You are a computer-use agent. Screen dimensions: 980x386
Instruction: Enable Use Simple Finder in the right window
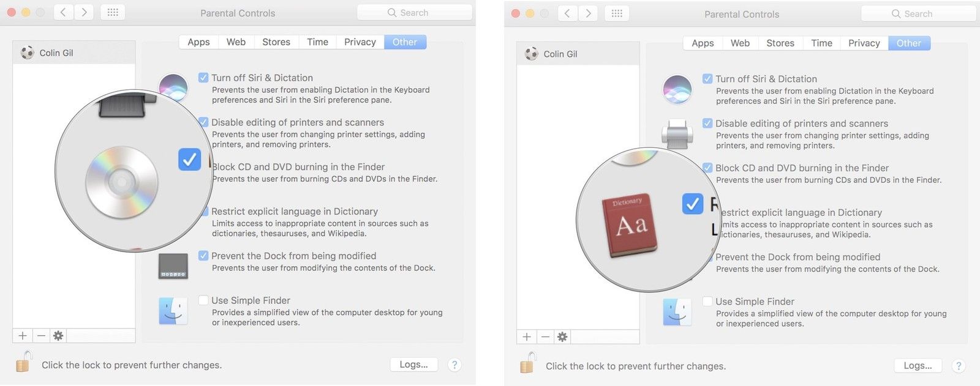(707, 302)
